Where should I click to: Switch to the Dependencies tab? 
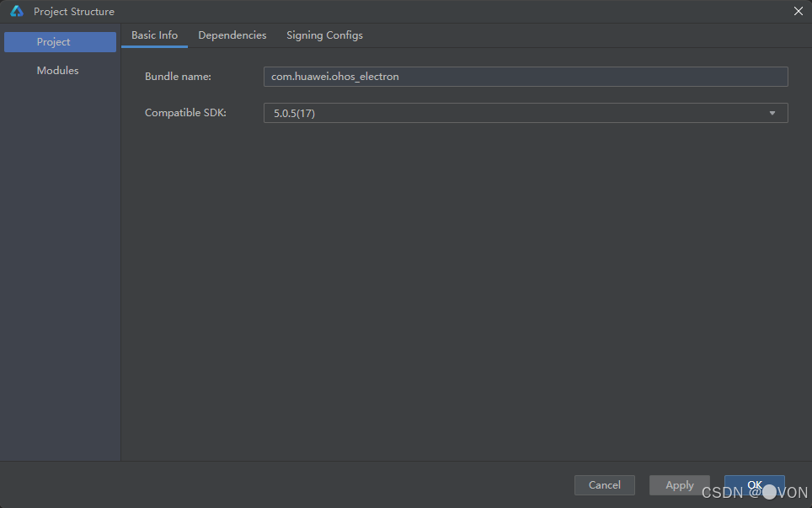pos(232,35)
